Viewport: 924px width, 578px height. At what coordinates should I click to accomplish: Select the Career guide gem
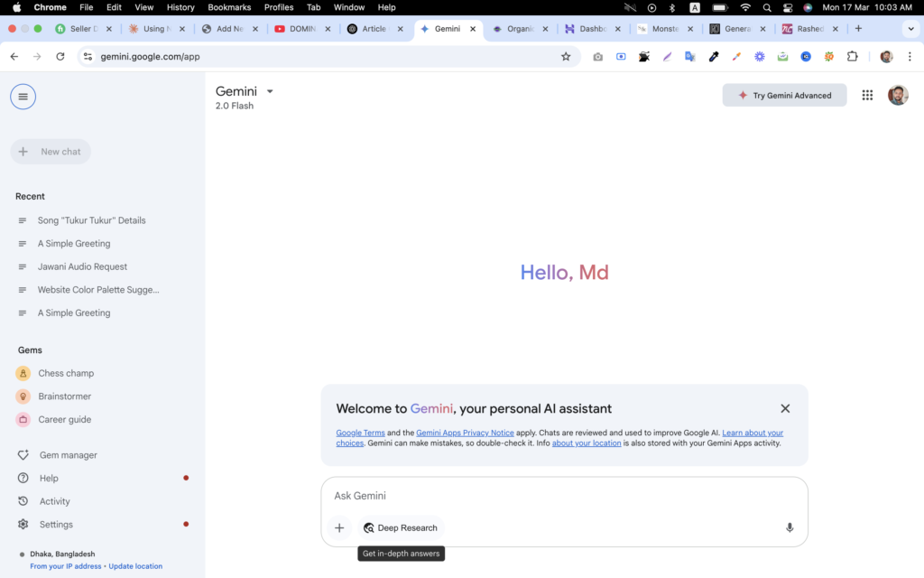click(x=65, y=419)
